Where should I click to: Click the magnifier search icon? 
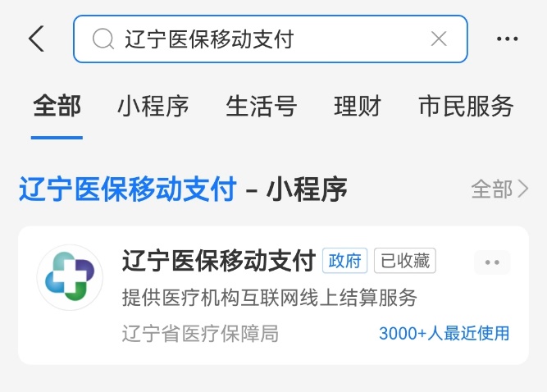[103, 39]
